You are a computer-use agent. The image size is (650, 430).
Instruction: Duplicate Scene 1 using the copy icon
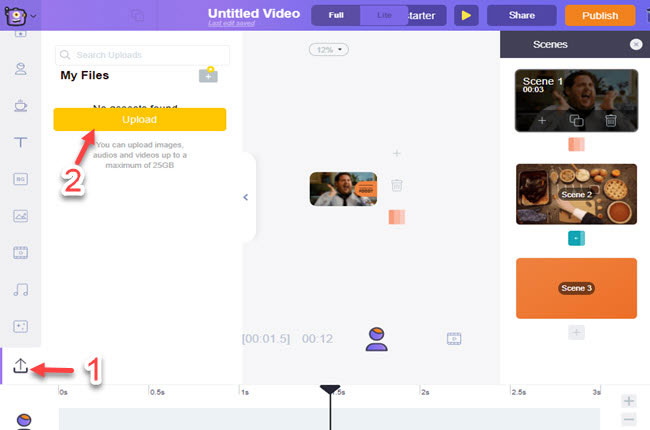click(x=576, y=120)
